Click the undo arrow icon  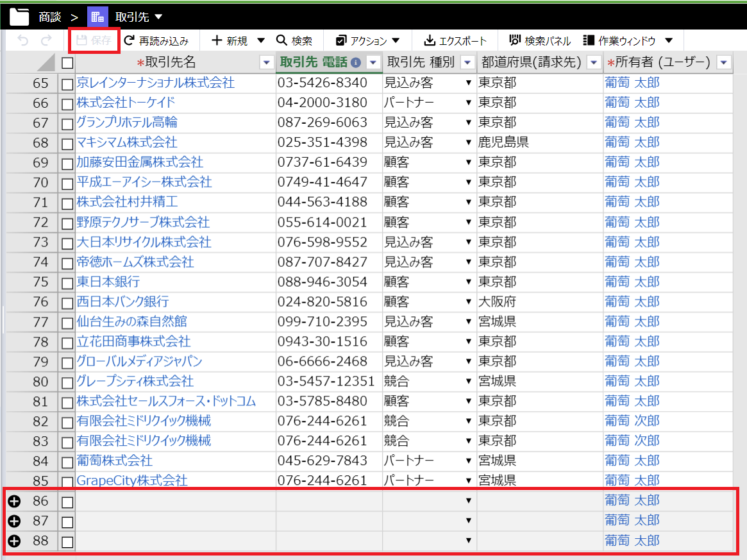[23, 40]
